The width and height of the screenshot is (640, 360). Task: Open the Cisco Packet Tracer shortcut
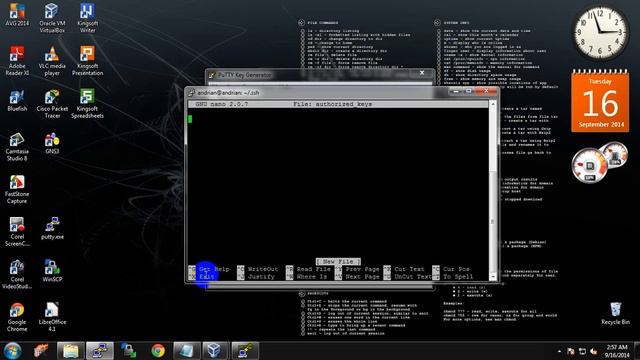coord(52,104)
